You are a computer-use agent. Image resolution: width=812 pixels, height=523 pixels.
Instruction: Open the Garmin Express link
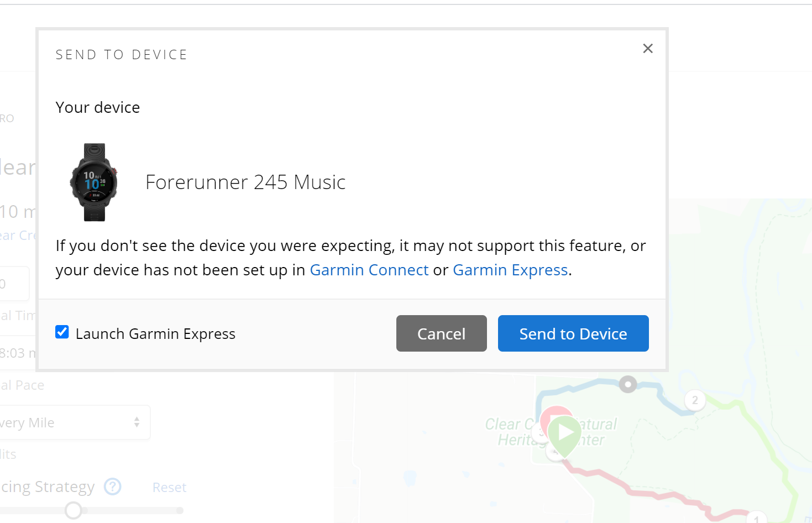510,270
